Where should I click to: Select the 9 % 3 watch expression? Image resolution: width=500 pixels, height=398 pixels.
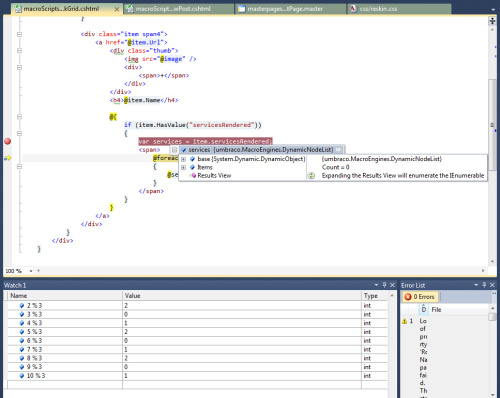(x=34, y=367)
